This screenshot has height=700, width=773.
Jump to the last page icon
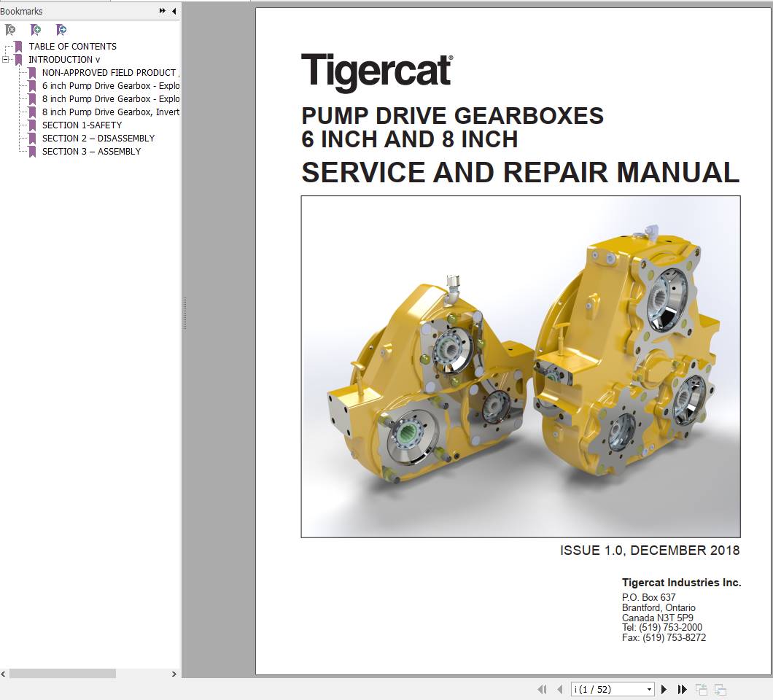click(x=681, y=688)
